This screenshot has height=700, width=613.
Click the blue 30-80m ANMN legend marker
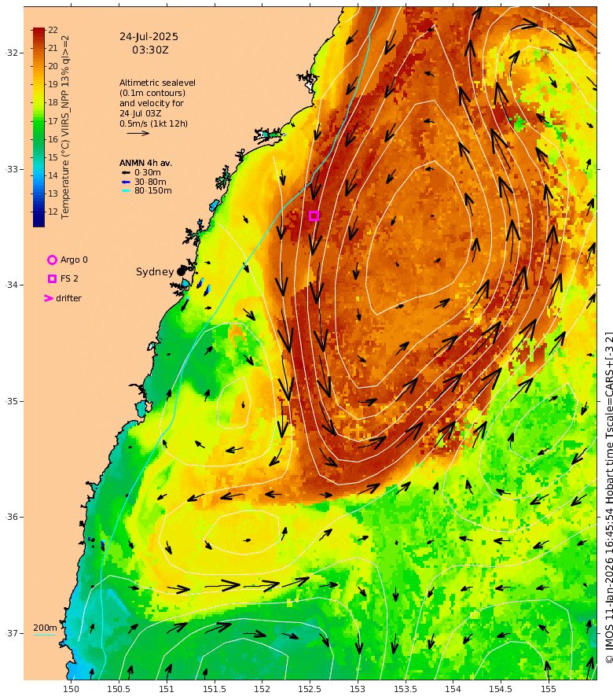pyautogui.click(x=126, y=182)
